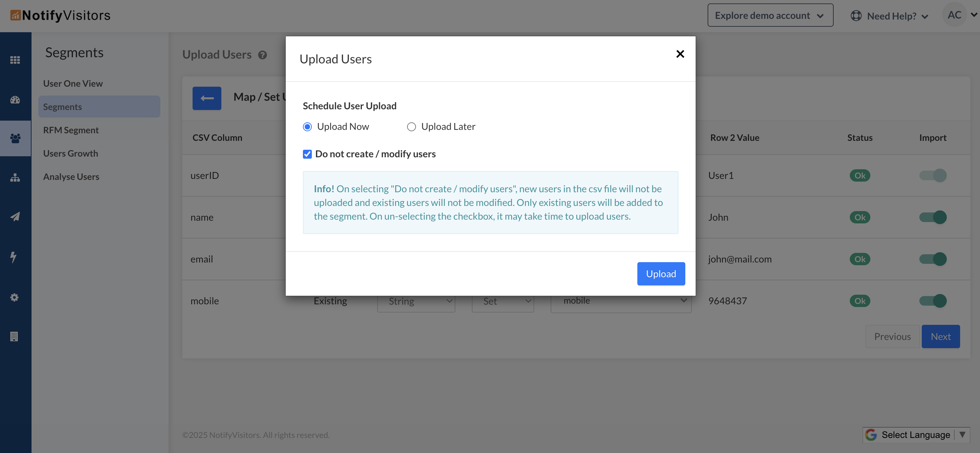Open RFM Segment menu item

tap(71, 130)
